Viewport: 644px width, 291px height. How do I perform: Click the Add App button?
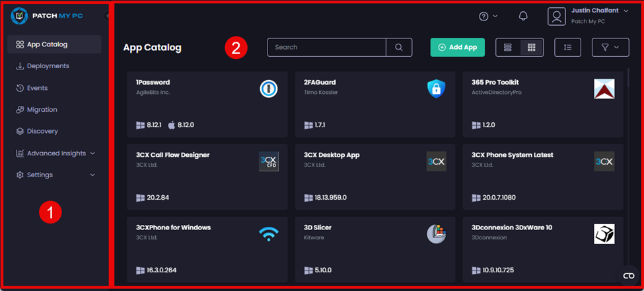(458, 48)
